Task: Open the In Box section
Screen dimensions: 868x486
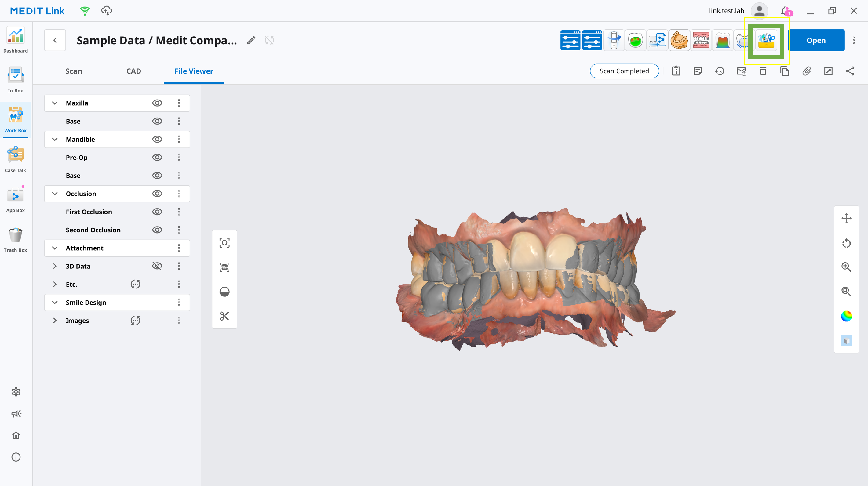Action: click(16, 80)
